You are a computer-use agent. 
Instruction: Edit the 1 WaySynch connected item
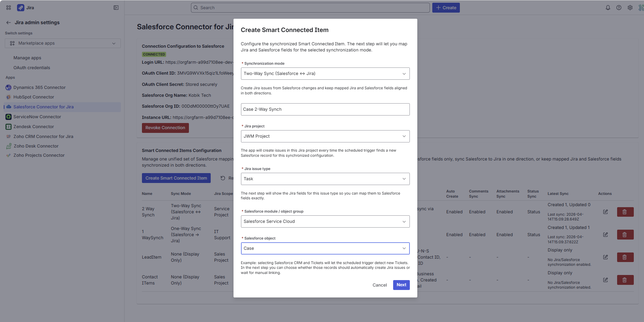pyautogui.click(x=606, y=235)
